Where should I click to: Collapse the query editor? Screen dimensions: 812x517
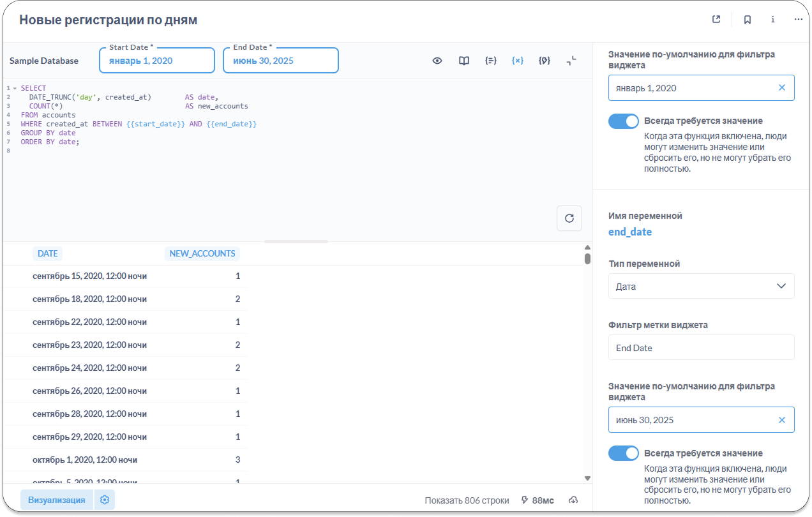(x=571, y=61)
